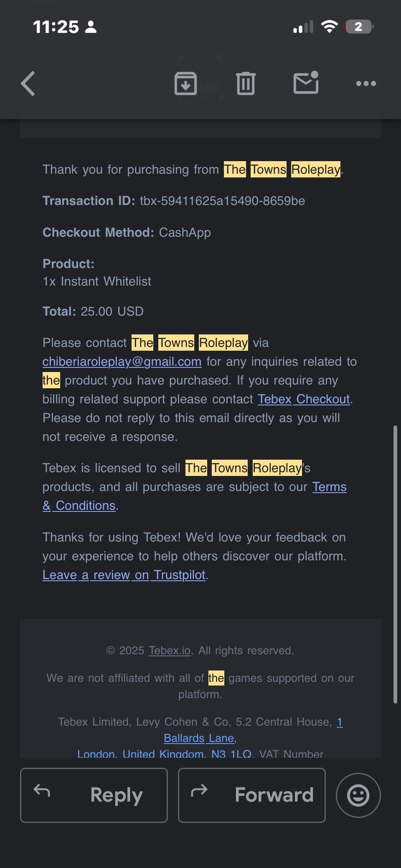401x868 pixels.
Task: Follow the Tebex Checkout link
Action: click(x=304, y=399)
